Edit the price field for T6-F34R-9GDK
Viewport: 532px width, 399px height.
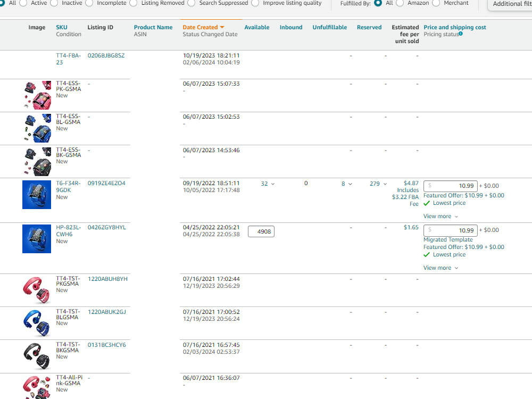451,186
